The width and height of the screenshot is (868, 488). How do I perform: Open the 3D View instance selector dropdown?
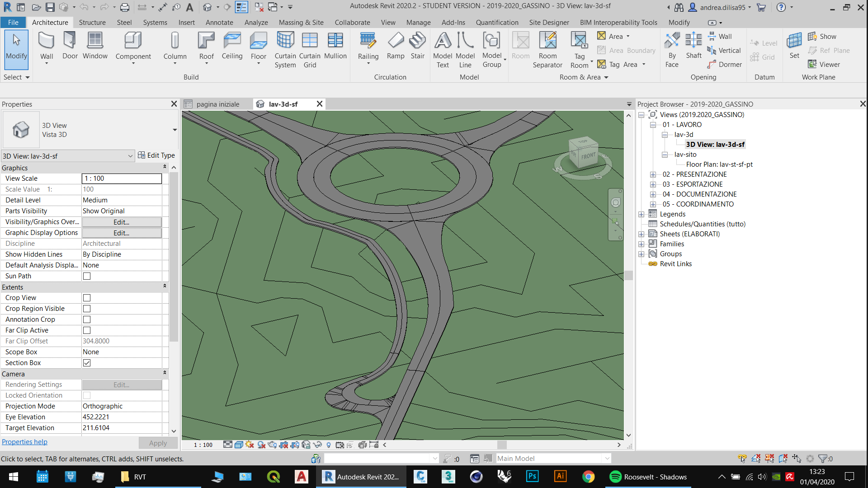[x=130, y=156]
